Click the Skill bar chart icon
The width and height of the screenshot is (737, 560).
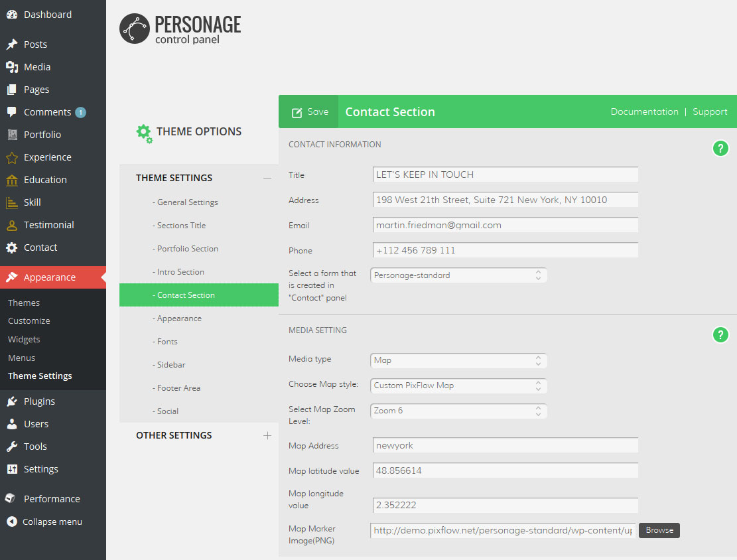pos(12,202)
